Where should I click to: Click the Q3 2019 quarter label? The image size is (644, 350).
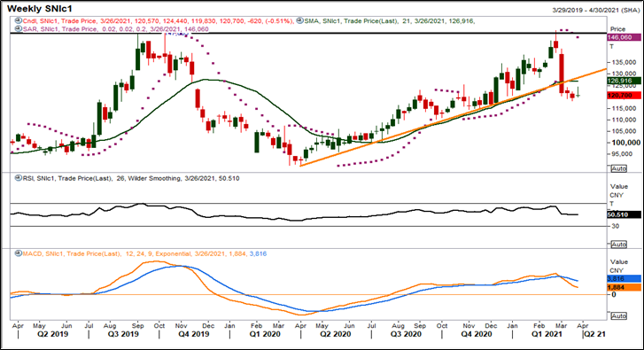pyautogui.click(x=123, y=334)
